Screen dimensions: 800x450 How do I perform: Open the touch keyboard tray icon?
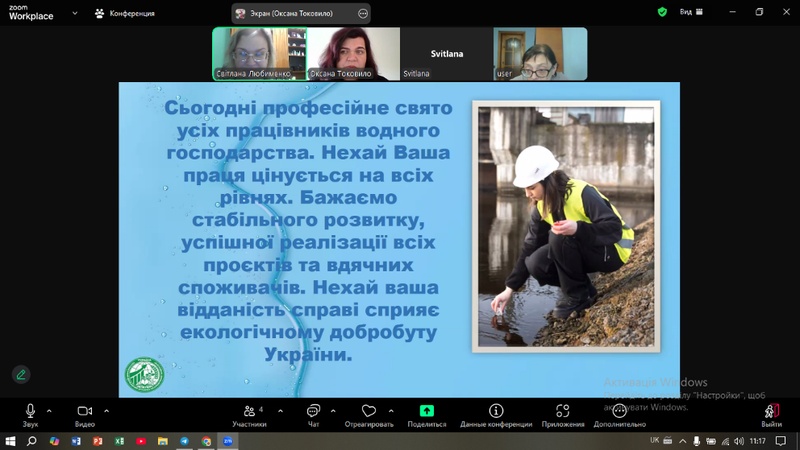(x=668, y=441)
